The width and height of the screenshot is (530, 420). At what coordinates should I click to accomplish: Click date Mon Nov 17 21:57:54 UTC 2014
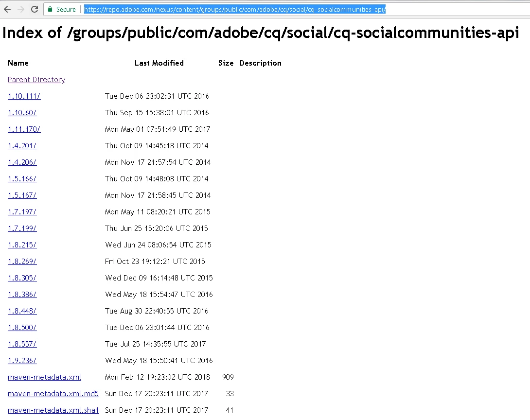[158, 162]
